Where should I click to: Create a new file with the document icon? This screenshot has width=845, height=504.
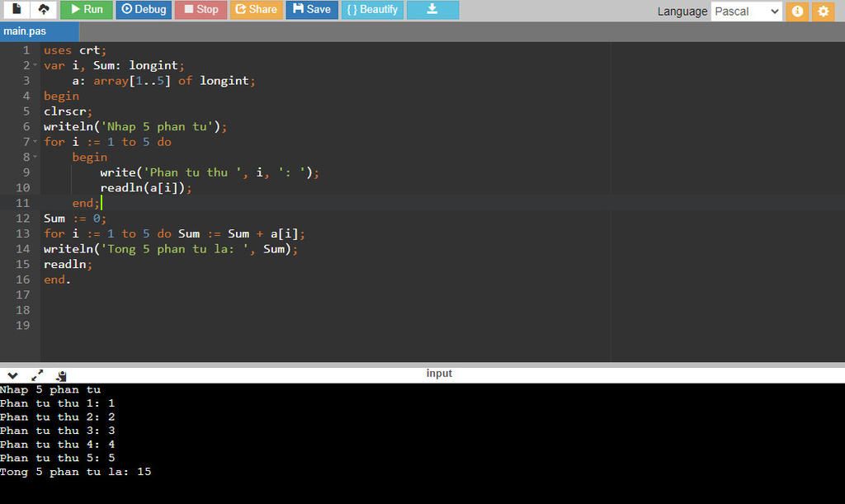tap(17, 9)
